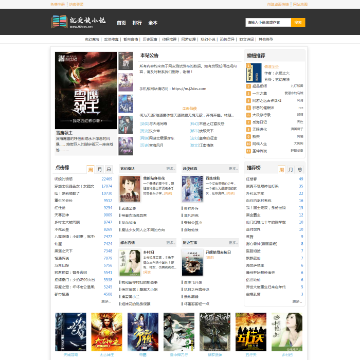
Task: Open the large 雪鹰领主 featured cover
Action: [x=86, y=90]
